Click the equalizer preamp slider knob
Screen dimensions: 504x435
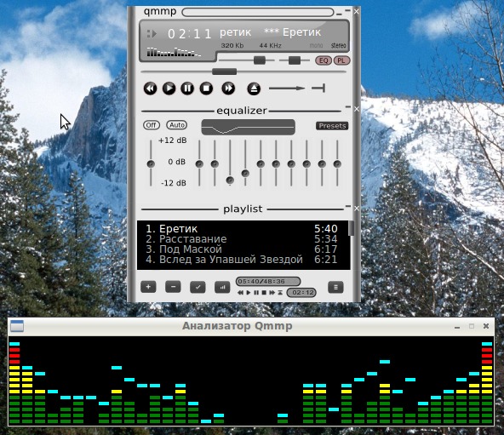(151, 164)
